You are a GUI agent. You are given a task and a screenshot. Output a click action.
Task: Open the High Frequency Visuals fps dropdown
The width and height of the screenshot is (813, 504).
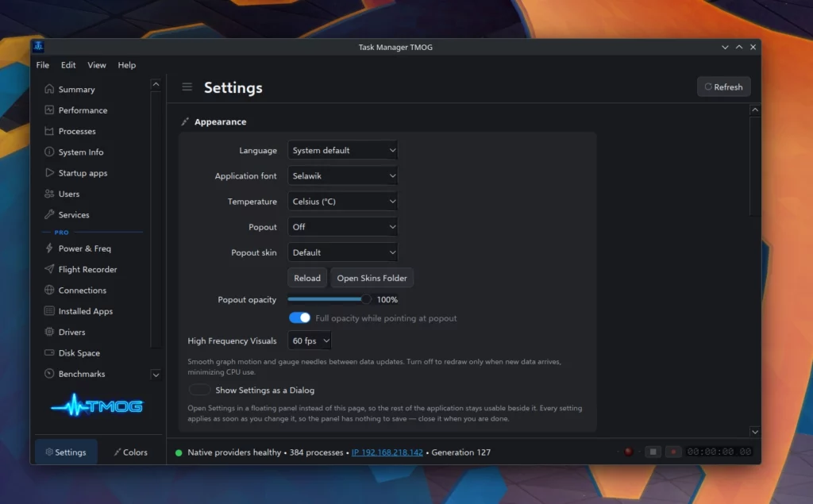(310, 340)
